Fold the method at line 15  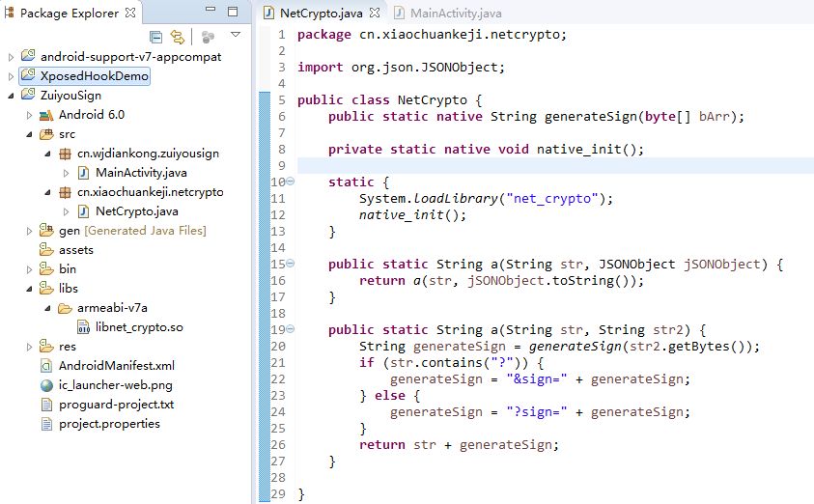point(291,264)
